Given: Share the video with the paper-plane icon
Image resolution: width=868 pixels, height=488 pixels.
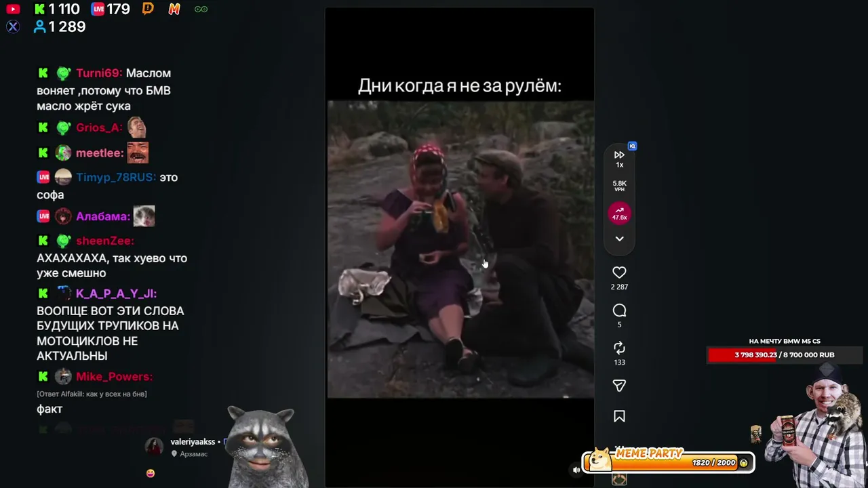Looking at the screenshot, I should pos(619,386).
